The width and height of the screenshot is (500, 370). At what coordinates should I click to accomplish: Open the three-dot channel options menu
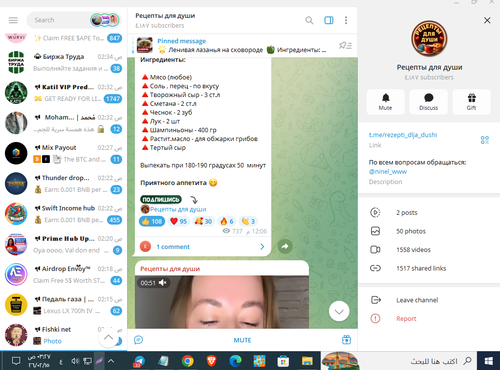(346, 20)
